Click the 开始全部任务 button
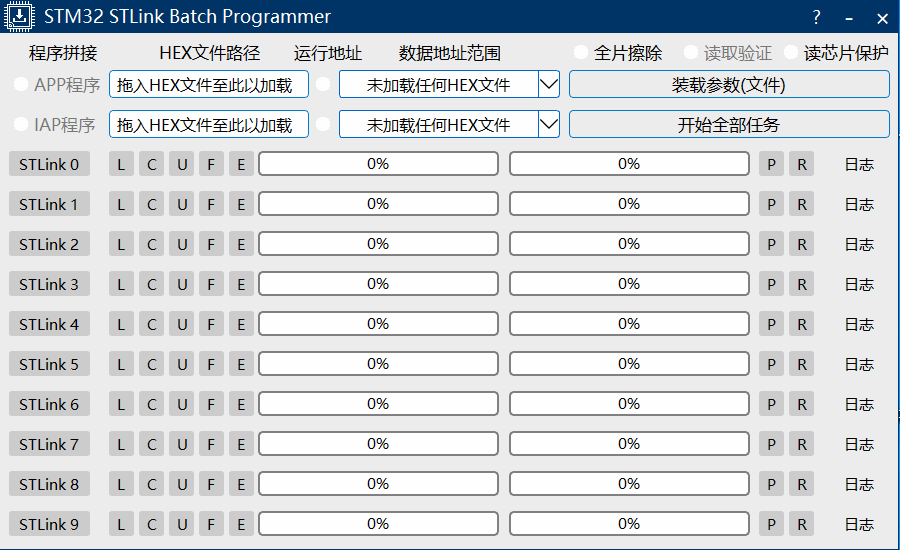 730,124
